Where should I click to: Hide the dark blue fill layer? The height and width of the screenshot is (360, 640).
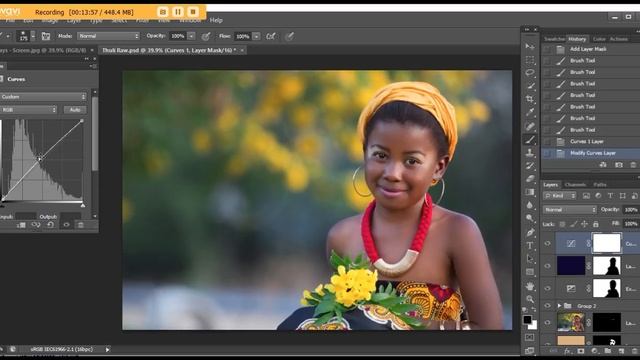click(547, 266)
